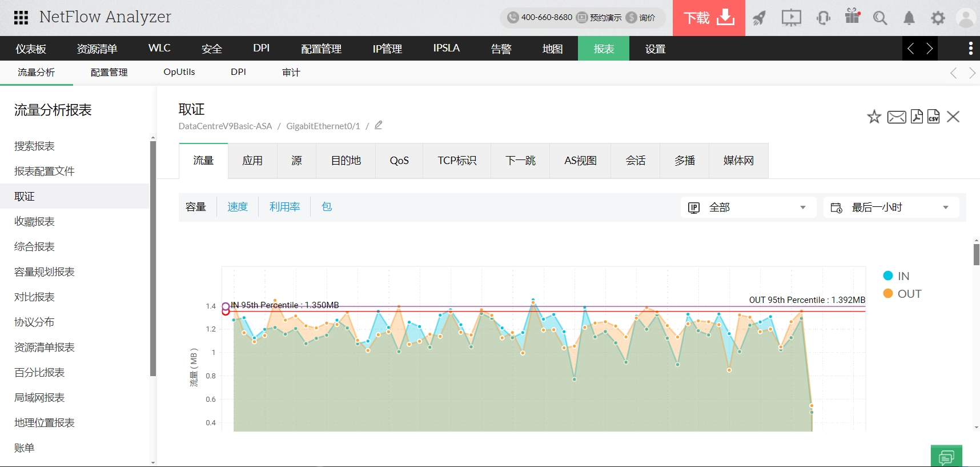980x467 pixels.
Task: Click the favorite star icon
Action: (874, 117)
